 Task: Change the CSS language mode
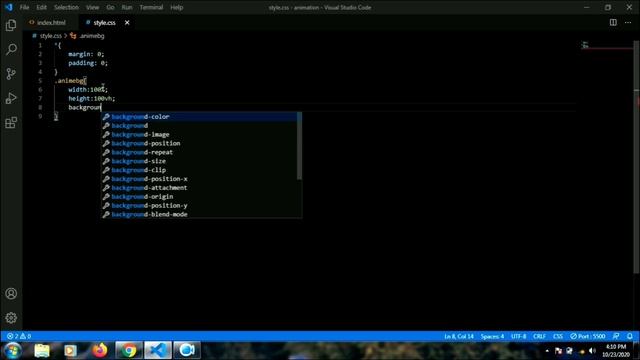pyautogui.click(x=558, y=336)
